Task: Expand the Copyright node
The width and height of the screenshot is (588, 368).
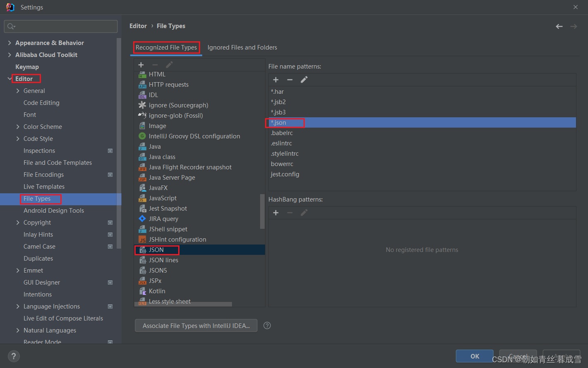Action: point(18,223)
